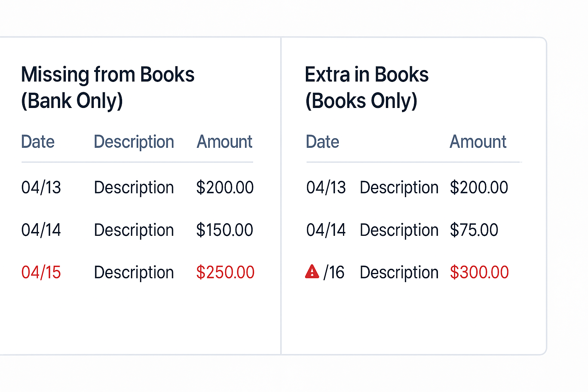This screenshot has height=392, width=588.
Task: Sort by Date in Extra in Books
Action: tap(322, 142)
